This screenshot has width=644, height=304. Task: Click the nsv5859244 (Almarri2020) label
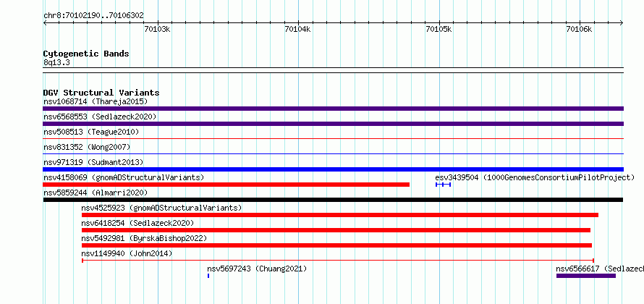pos(96,193)
